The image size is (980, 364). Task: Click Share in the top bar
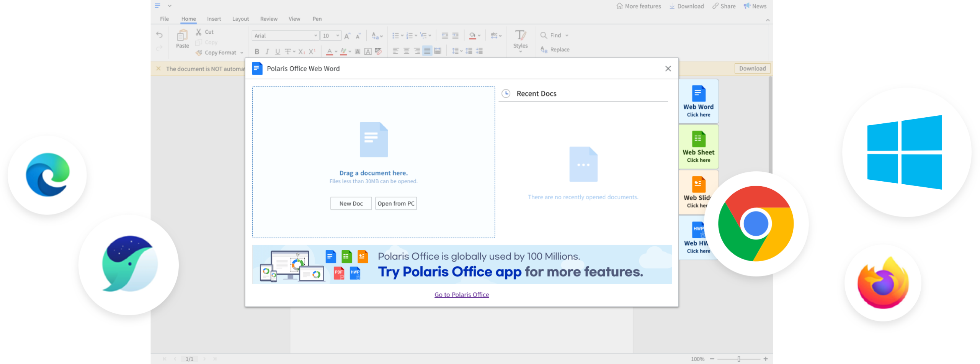click(x=724, y=6)
